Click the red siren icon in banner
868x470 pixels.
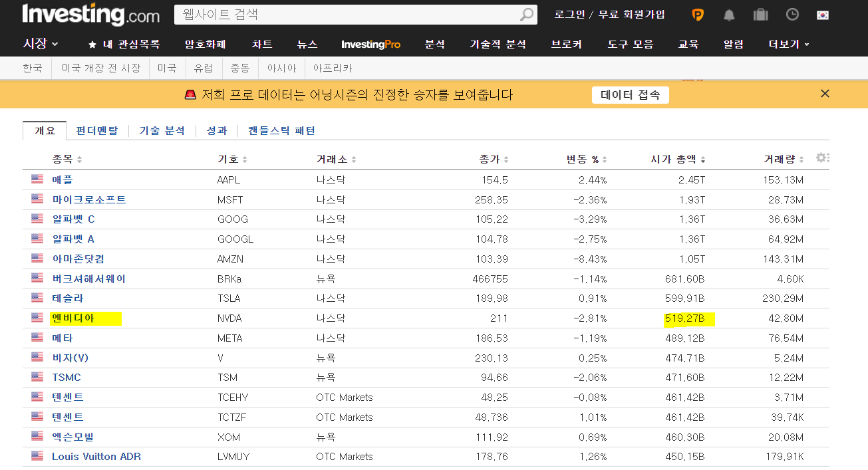coord(190,94)
